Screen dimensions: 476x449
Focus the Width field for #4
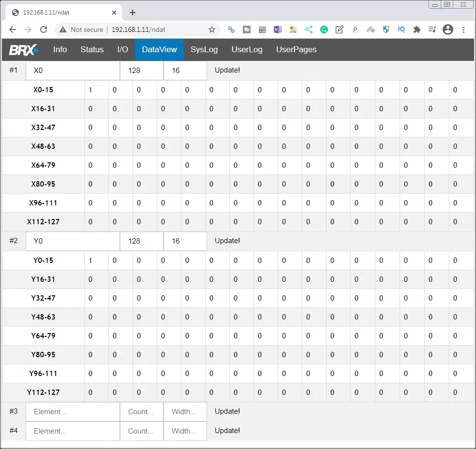185,431
